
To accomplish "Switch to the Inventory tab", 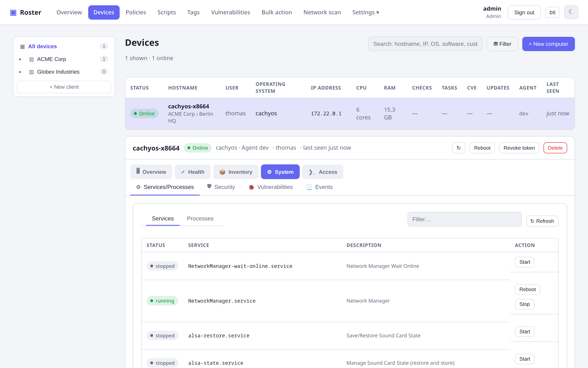I will (236, 172).
